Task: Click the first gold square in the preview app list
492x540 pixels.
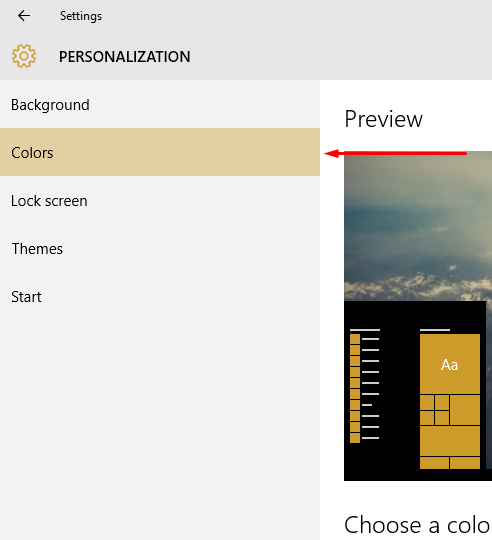Action: [355, 339]
